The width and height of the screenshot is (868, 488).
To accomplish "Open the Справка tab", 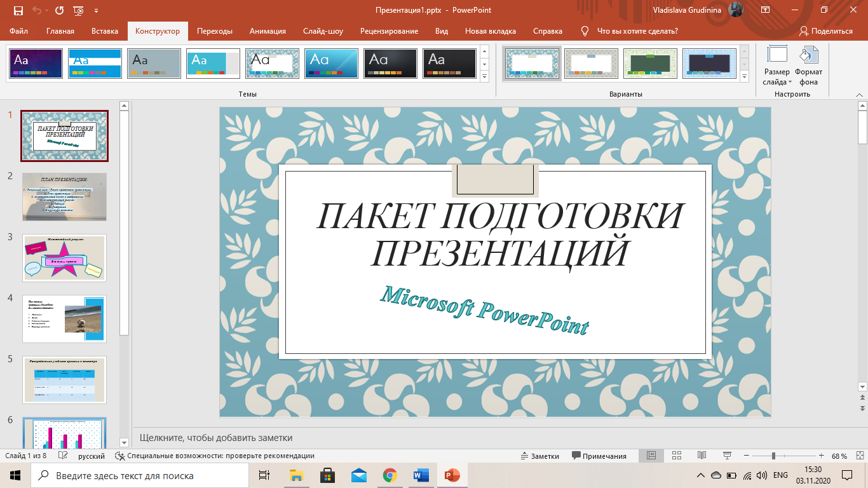I will point(548,31).
